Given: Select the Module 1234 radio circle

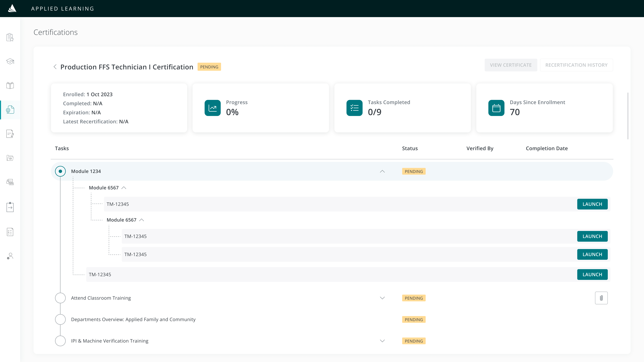Looking at the screenshot, I should tap(60, 171).
